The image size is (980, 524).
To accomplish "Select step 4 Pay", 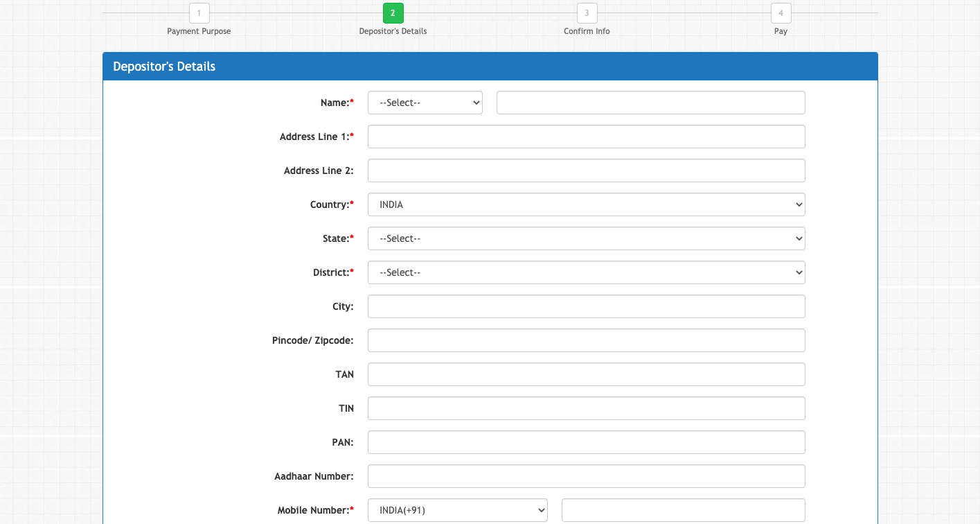I will (781, 13).
